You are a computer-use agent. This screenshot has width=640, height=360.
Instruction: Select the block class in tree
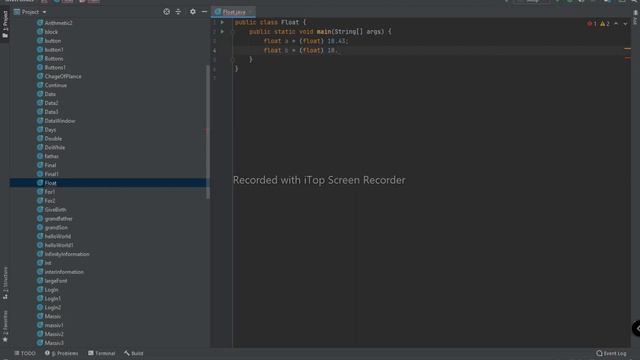47,32
